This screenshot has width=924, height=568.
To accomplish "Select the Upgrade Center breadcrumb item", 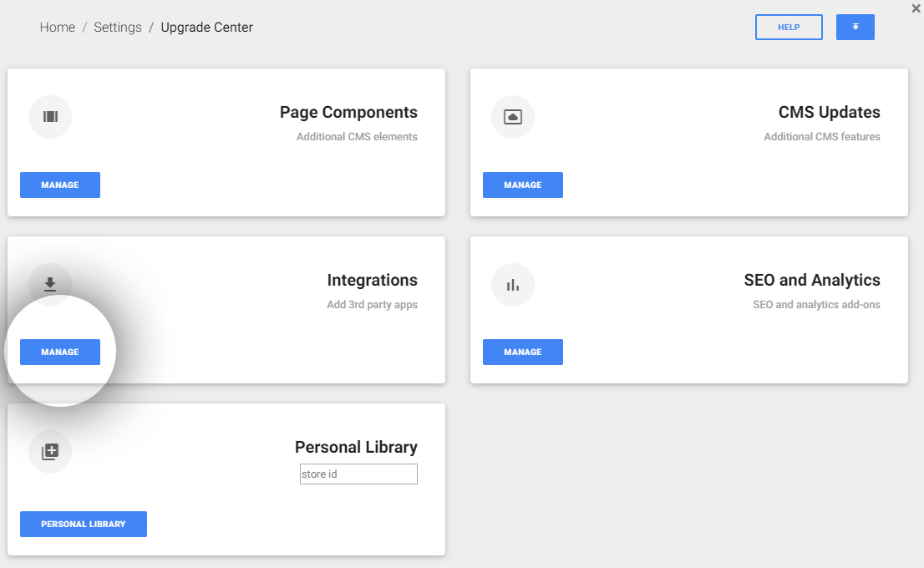I will 207,27.
